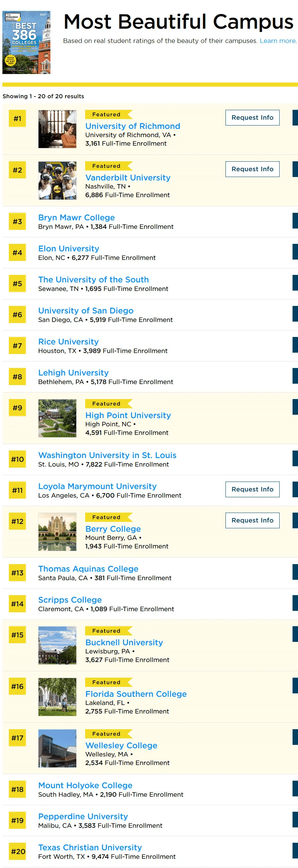Click the Featured tag above Wellesley College
The height and width of the screenshot is (868, 298).
[x=109, y=734]
